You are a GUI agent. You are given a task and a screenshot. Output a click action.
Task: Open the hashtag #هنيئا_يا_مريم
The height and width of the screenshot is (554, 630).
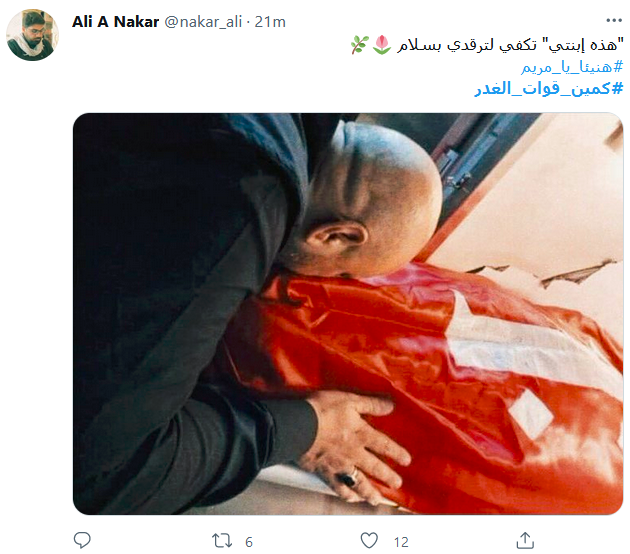coord(572,67)
